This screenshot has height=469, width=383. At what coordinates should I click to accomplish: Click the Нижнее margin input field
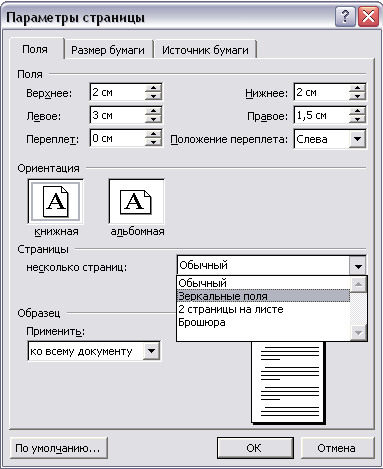tap(322, 92)
